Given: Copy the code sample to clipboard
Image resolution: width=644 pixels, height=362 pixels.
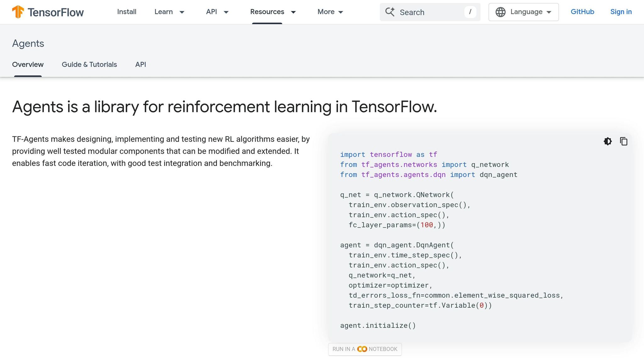Looking at the screenshot, I should (624, 141).
